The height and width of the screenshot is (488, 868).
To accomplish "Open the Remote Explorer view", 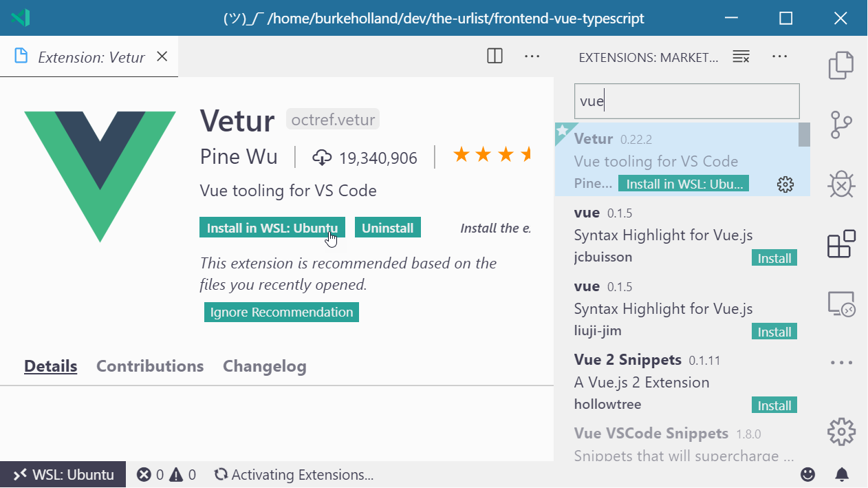I will (840, 303).
